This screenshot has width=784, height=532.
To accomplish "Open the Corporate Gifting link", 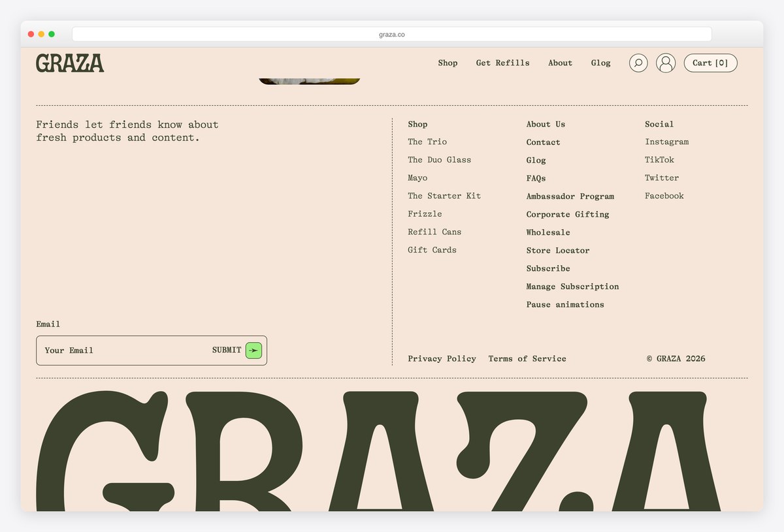I will point(568,214).
